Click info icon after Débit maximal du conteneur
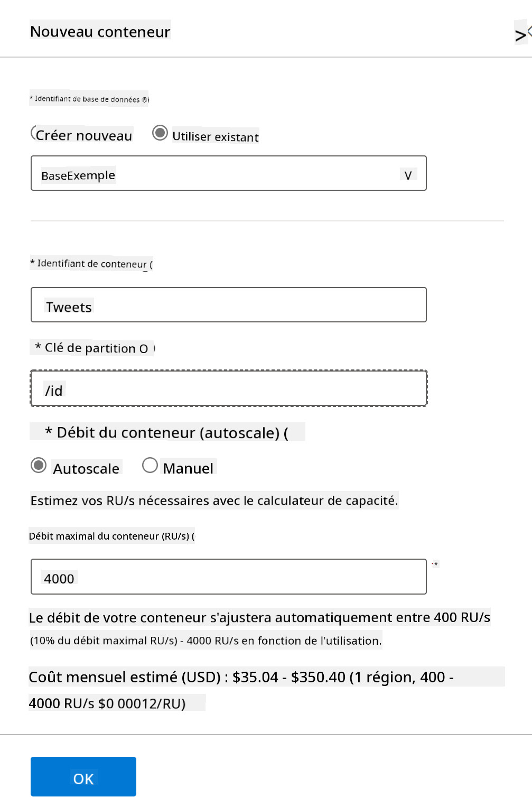This screenshot has width=532, height=797. 193,536
